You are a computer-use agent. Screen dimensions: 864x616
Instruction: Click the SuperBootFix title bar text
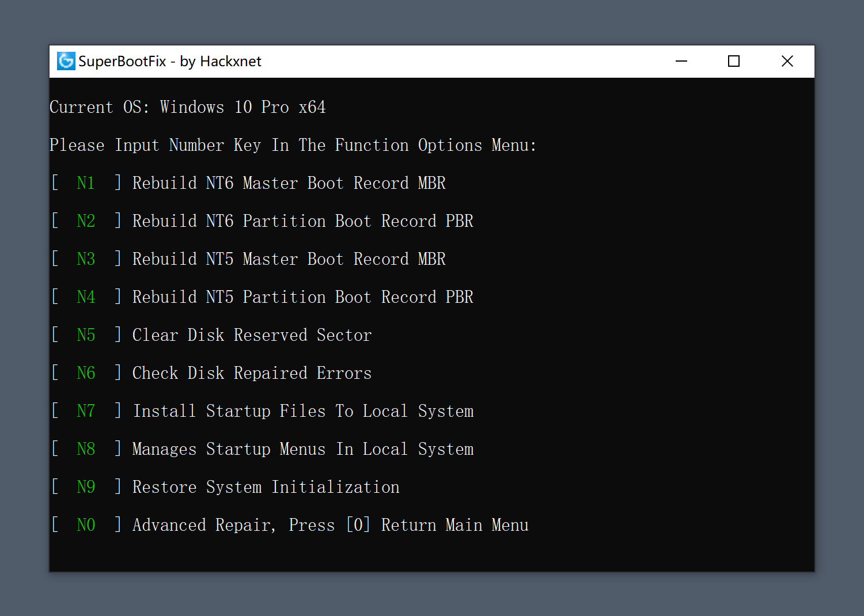[x=170, y=61]
